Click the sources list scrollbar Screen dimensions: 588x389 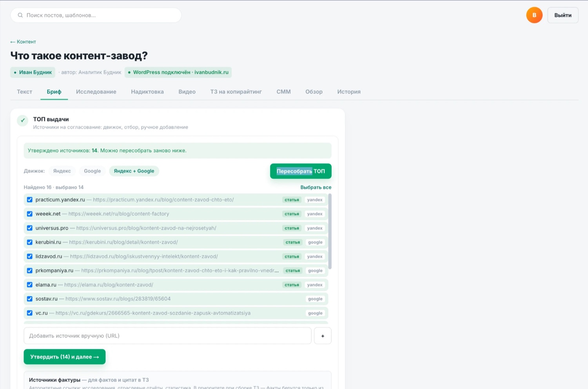[x=330, y=231]
